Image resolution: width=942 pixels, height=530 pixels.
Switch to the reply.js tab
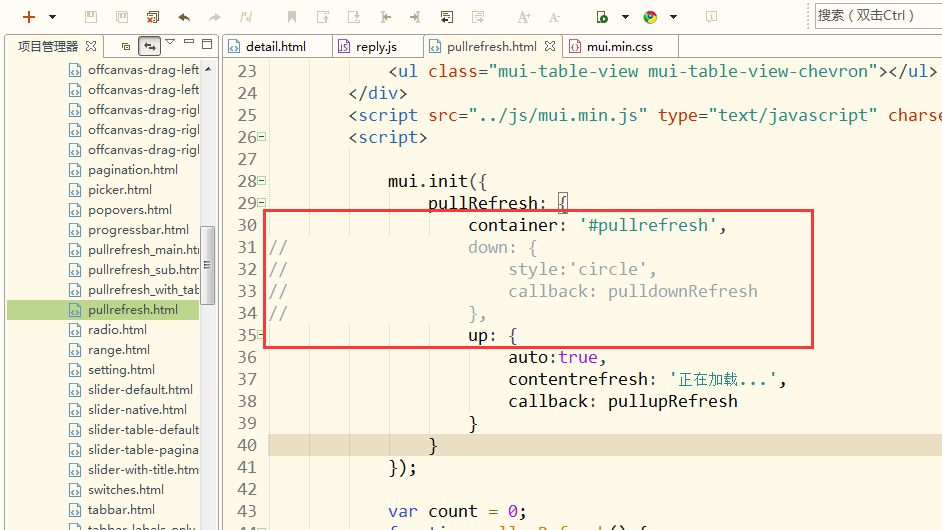click(x=378, y=46)
